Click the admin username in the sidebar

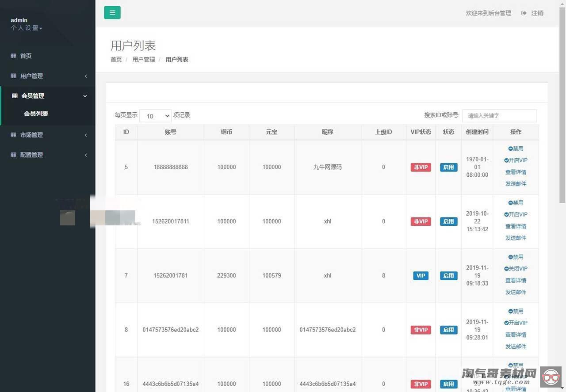[x=19, y=20]
